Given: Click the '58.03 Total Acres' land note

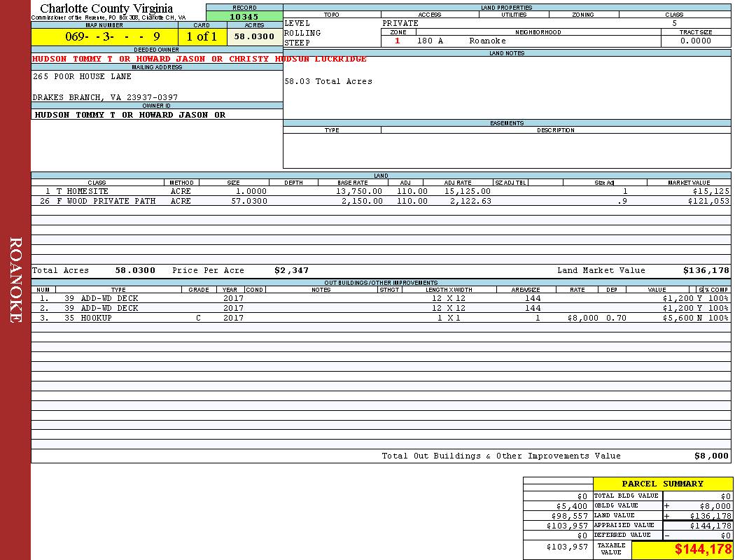Looking at the screenshot, I should tap(328, 81).
